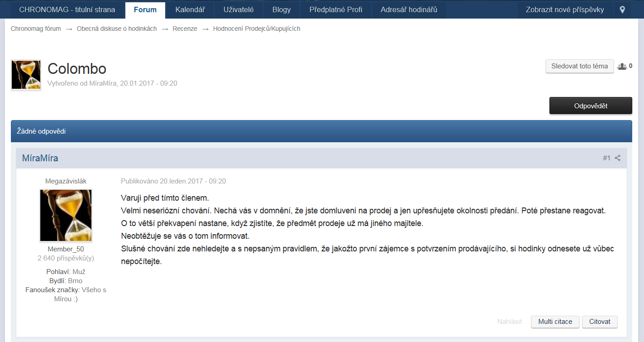
Task: Toggle Multi citace for this post
Action: coord(555,322)
